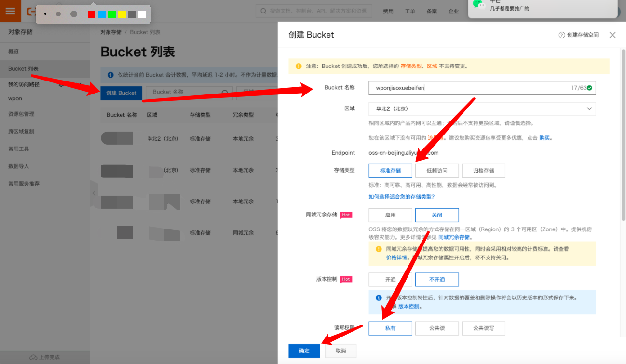Click the info icon in blue notice bar

tap(110, 75)
